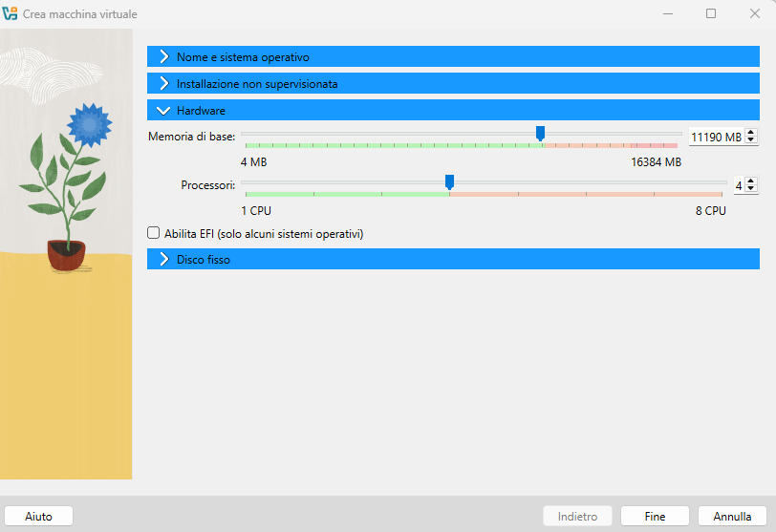
Task: Enable the Abilita EFI checkbox
Action: pos(154,233)
